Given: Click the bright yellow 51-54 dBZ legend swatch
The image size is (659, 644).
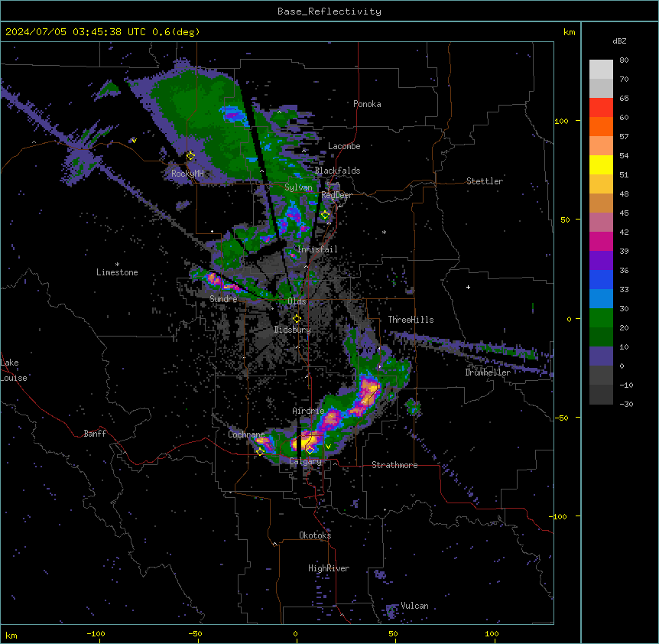Looking at the screenshot, I should [601, 164].
